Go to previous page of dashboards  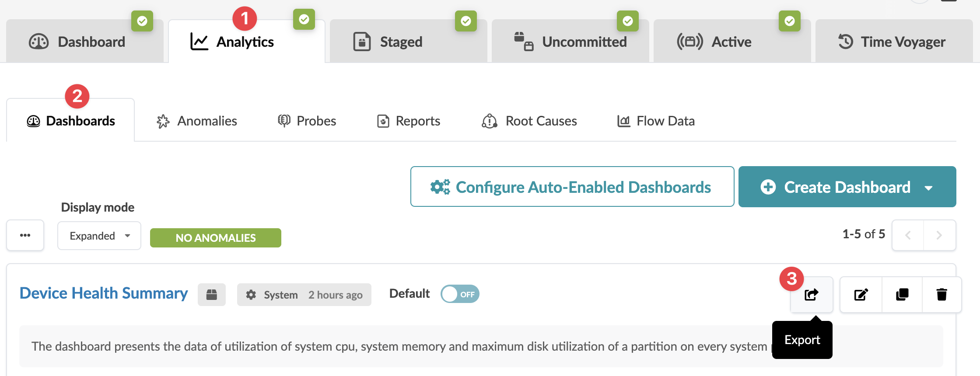pos(908,235)
